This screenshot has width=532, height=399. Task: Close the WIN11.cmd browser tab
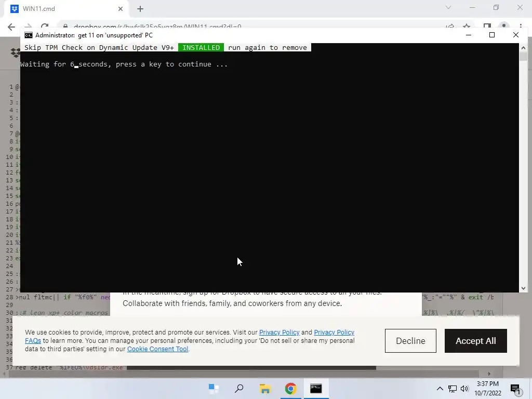click(x=121, y=9)
